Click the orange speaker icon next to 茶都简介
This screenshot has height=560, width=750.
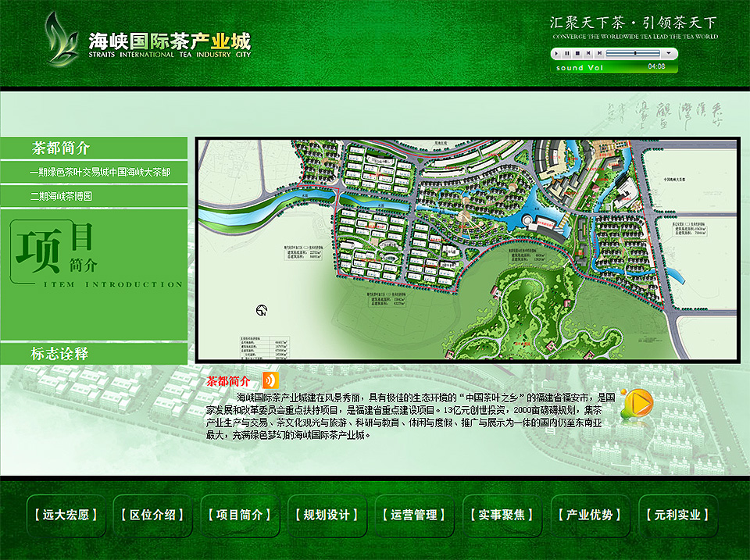click(x=271, y=380)
